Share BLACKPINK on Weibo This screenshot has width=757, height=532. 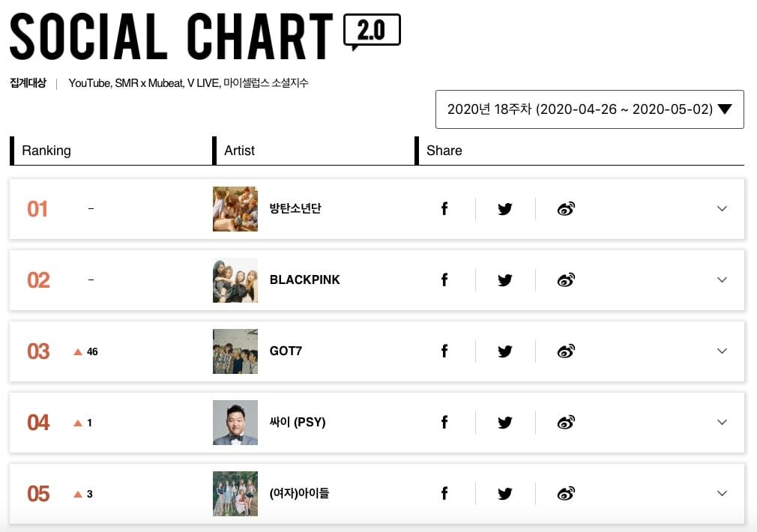pos(566,280)
